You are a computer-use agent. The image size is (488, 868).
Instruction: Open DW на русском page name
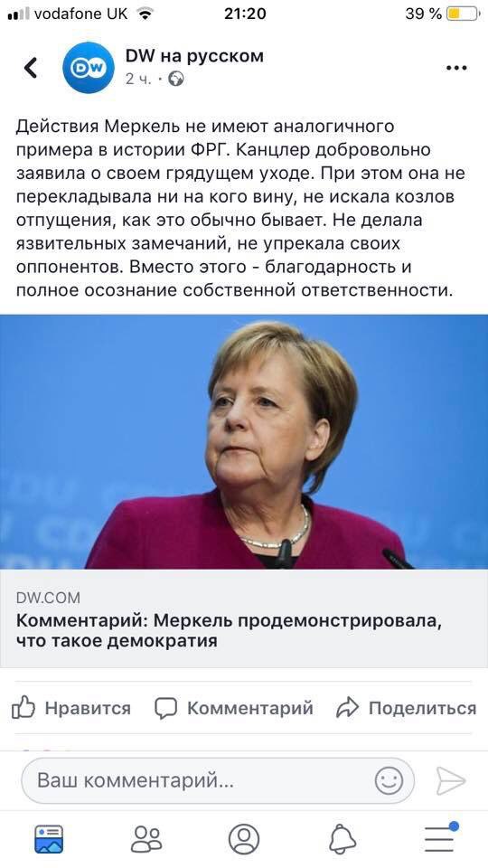[x=195, y=56]
